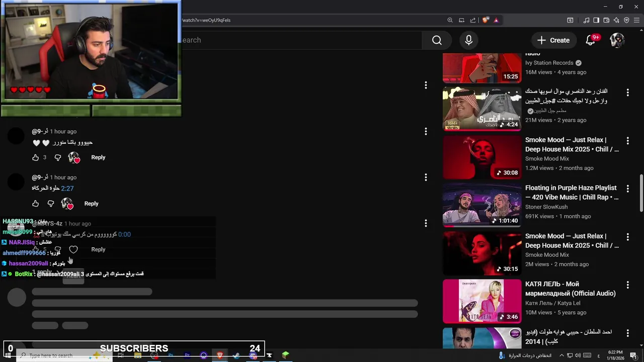Reply to the comment 'حبيووو باشا منورر'
Image resolution: width=644 pixels, height=362 pixels.
(x=98, y=157)
